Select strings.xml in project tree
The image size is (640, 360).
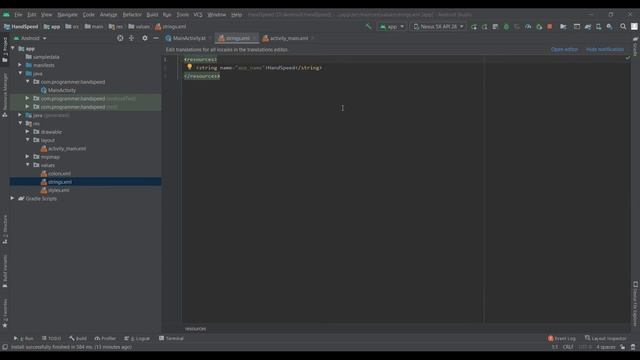pyautogui.click(x=60, y=182)
